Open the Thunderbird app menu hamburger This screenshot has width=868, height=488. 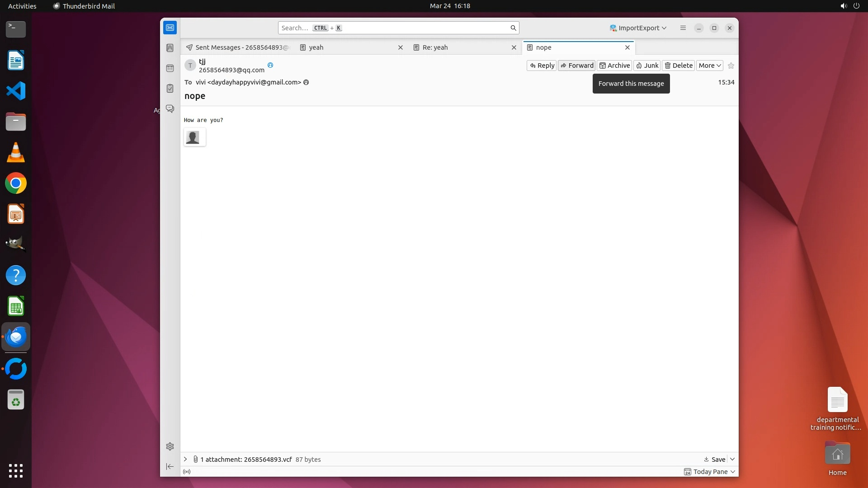(x=683, y=28)
